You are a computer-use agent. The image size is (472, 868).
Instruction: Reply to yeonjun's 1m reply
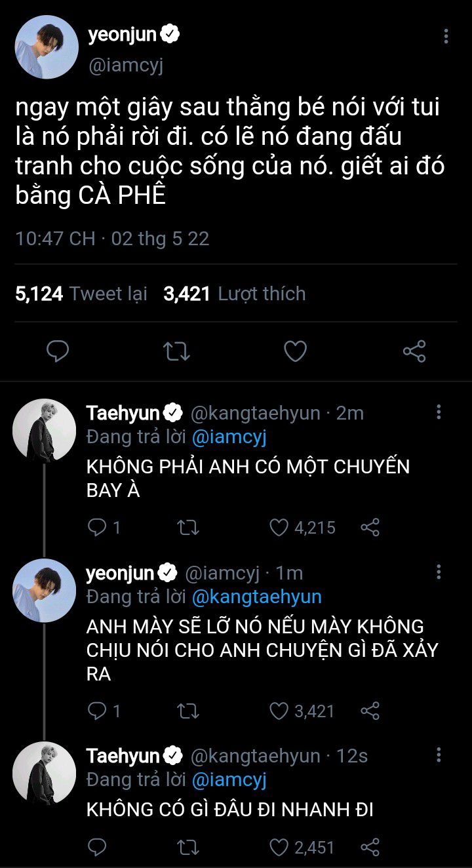[97, 711]
